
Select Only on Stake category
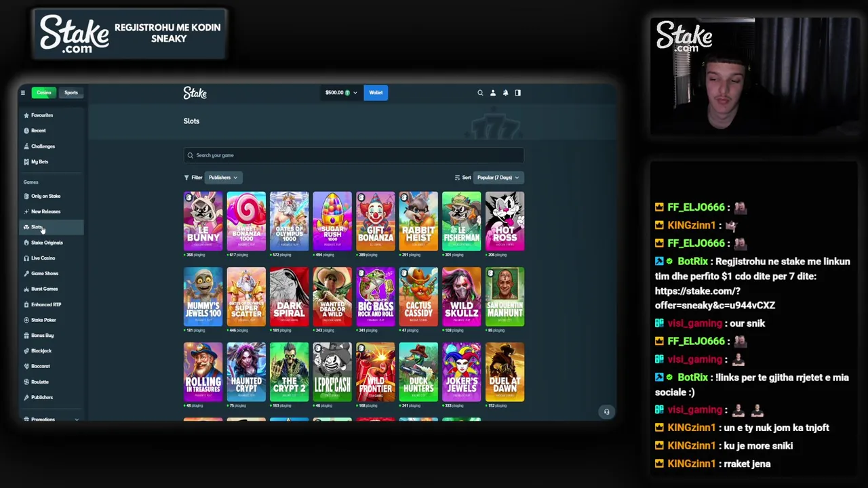point(52,196)
